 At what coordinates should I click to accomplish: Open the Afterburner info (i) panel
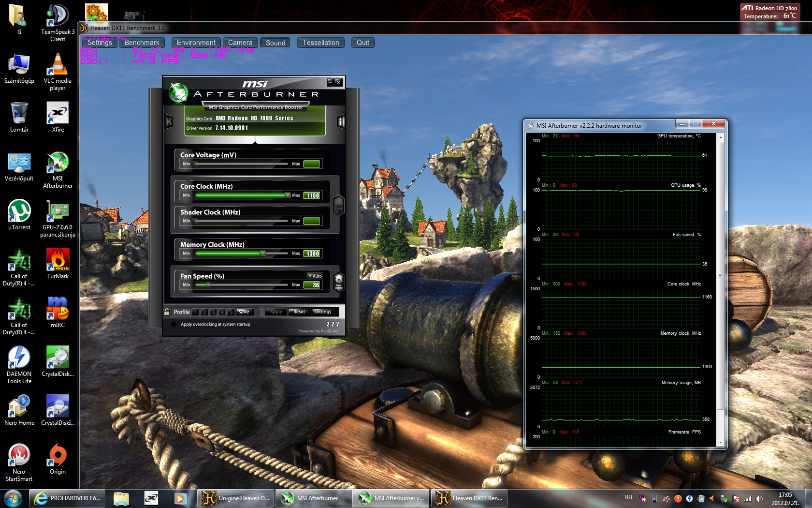pos(341,121)
